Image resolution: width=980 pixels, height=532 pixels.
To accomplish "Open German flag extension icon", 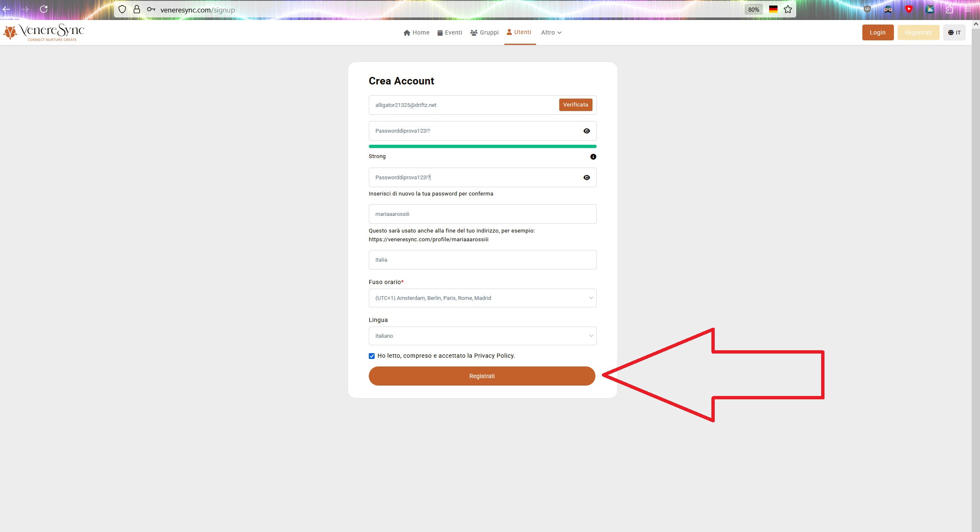I will (773, 10).
